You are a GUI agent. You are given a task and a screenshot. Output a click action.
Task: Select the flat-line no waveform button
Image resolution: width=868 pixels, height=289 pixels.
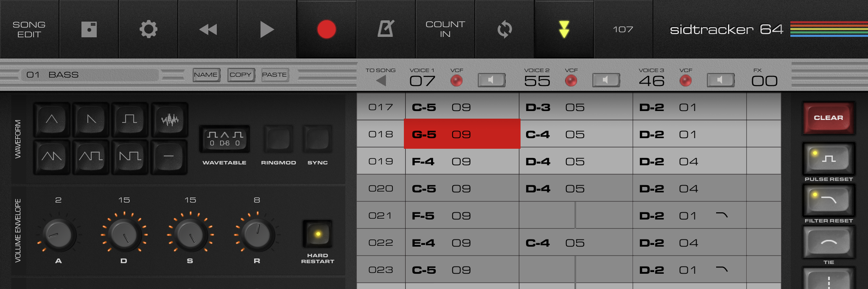[169, 157]
